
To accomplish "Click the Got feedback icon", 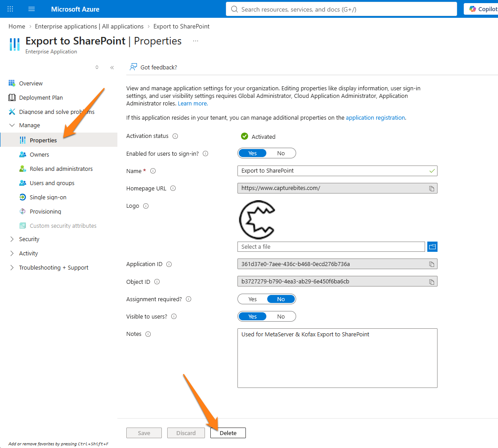I will pyautogui.click(x=133, y=67).
